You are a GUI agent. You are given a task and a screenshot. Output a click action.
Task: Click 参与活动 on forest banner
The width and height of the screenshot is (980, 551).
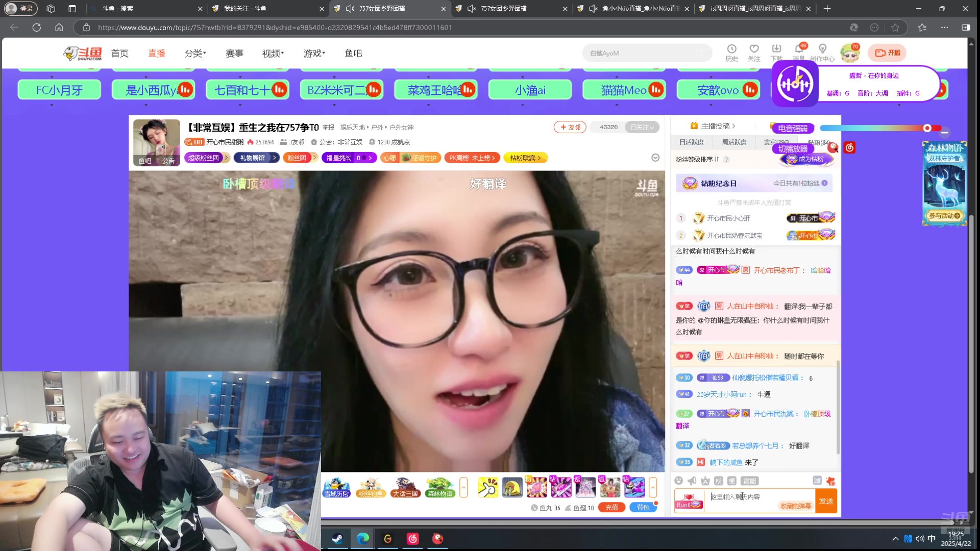click(945, 216)
